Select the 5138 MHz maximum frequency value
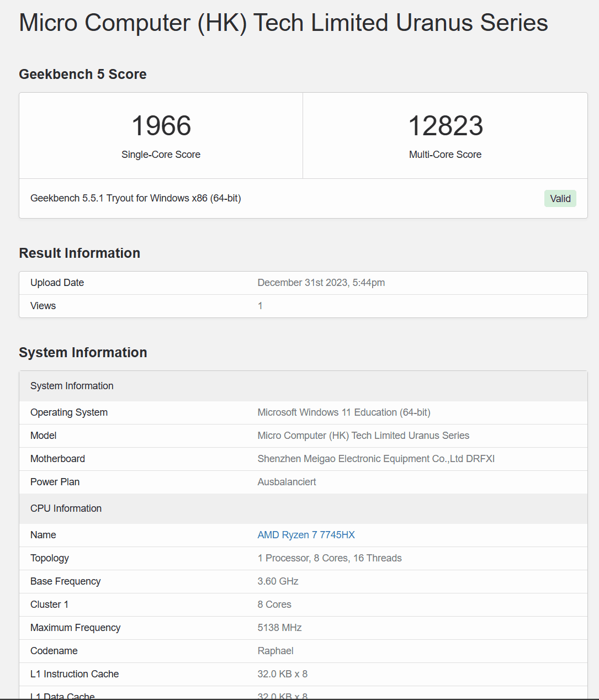 tap(279, 628)
